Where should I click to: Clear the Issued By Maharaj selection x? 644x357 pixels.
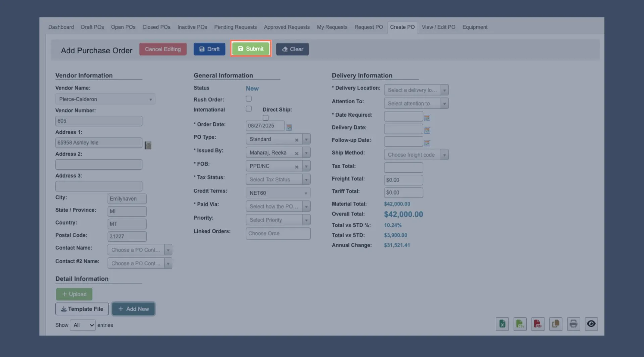297,153
